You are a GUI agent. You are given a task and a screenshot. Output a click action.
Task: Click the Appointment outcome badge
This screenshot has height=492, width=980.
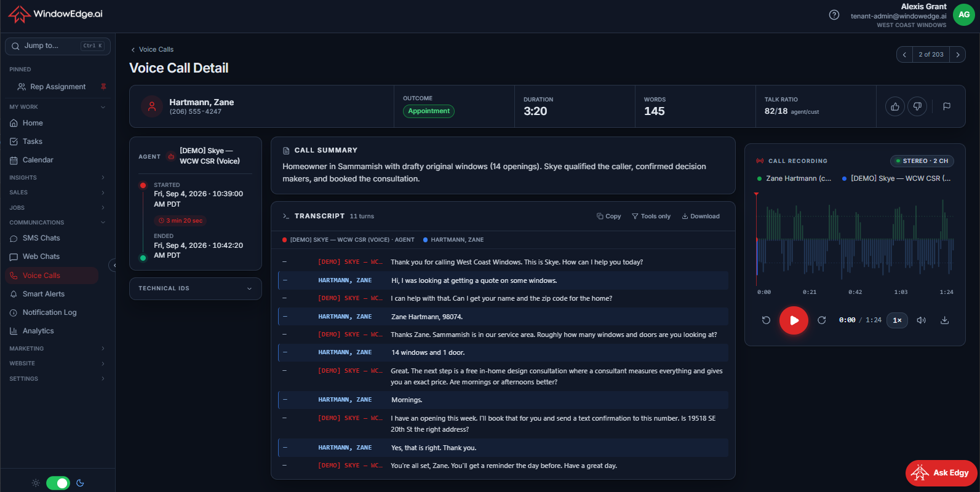click(429, 111)
